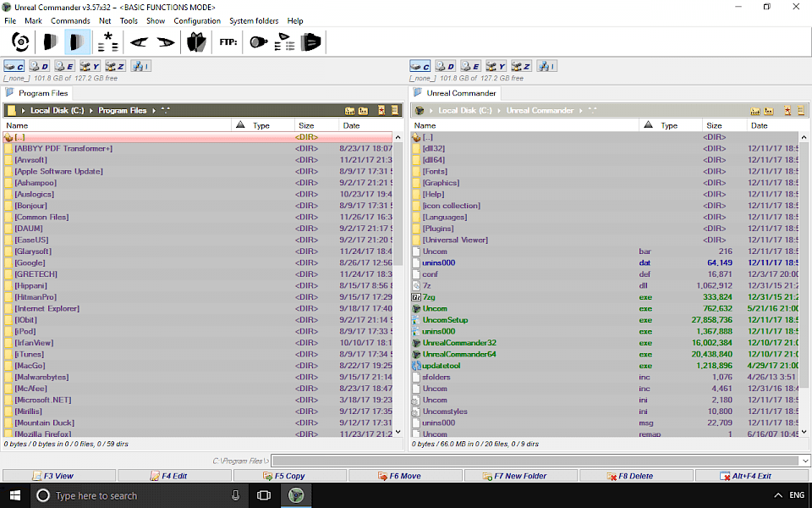The width and height of the screenshot is (812, 508).
Task: Click the F7 New Folder button
Action: coord(521,476)
